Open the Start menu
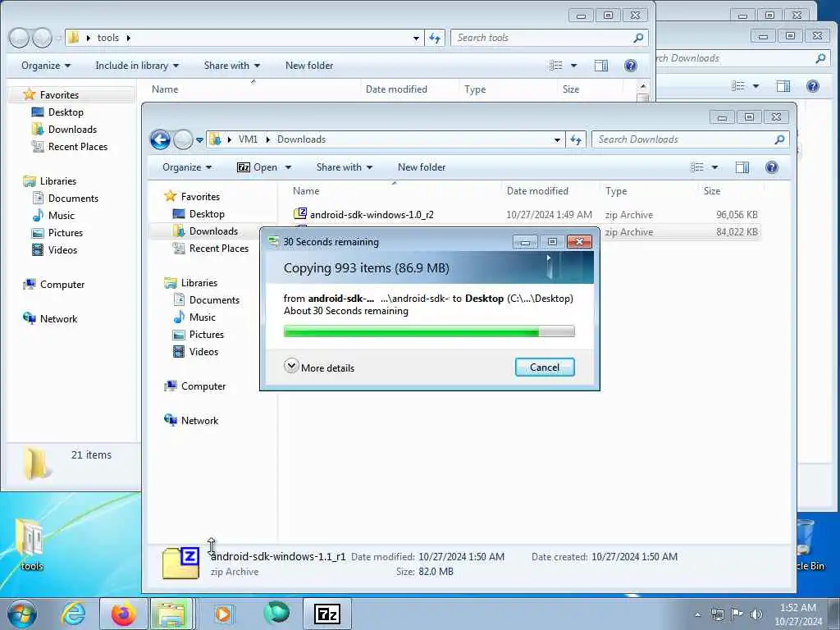Screen dimensions: 840x630 point(22,614)
